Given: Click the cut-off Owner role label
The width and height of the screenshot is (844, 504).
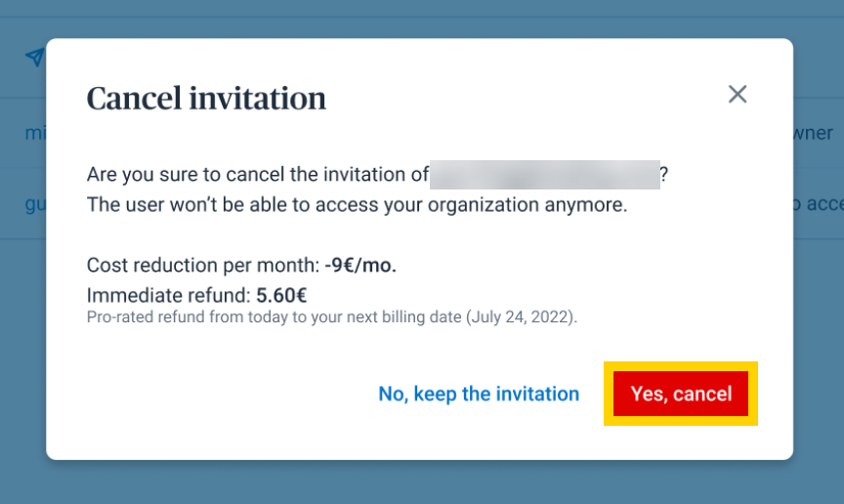Looking at the screenshot, I should [813, 133].
